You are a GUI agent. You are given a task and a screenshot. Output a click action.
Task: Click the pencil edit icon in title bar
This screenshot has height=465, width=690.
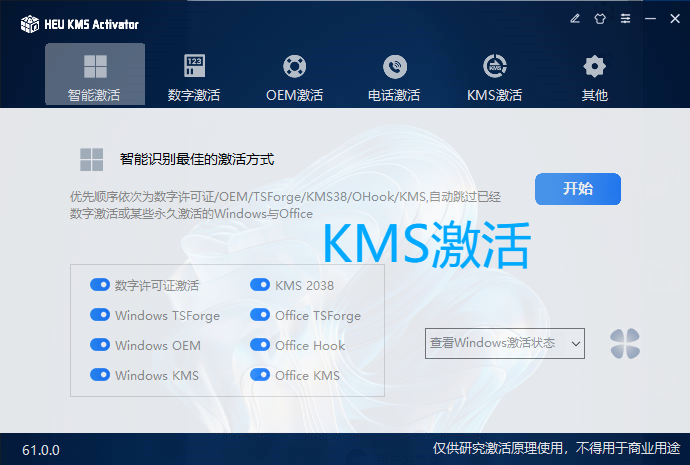575,18
